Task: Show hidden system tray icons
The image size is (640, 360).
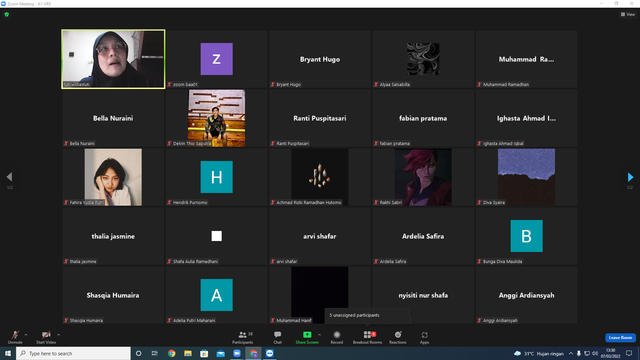Action: [x=571, y=353]
